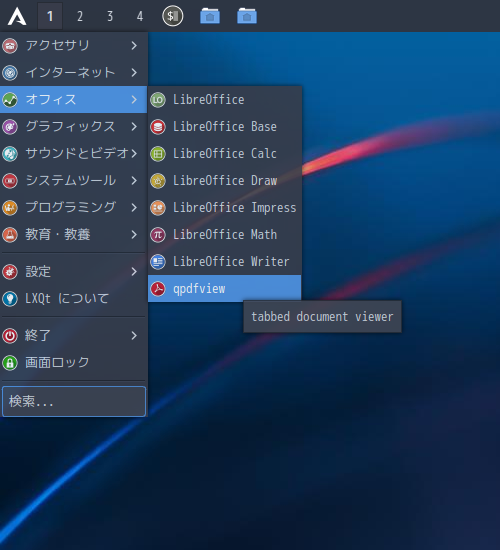Open the terminal launcher in the panel
500x550 pixels.
coord(173,16)
